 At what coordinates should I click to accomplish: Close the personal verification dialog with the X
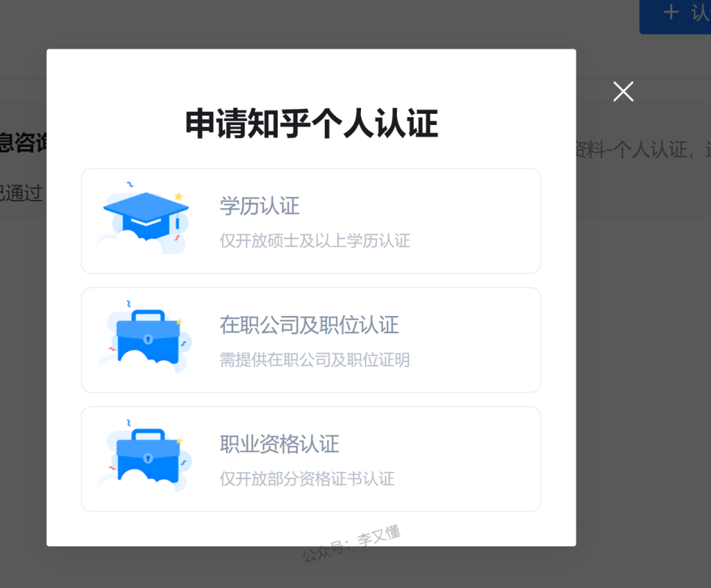pos(623,92)
